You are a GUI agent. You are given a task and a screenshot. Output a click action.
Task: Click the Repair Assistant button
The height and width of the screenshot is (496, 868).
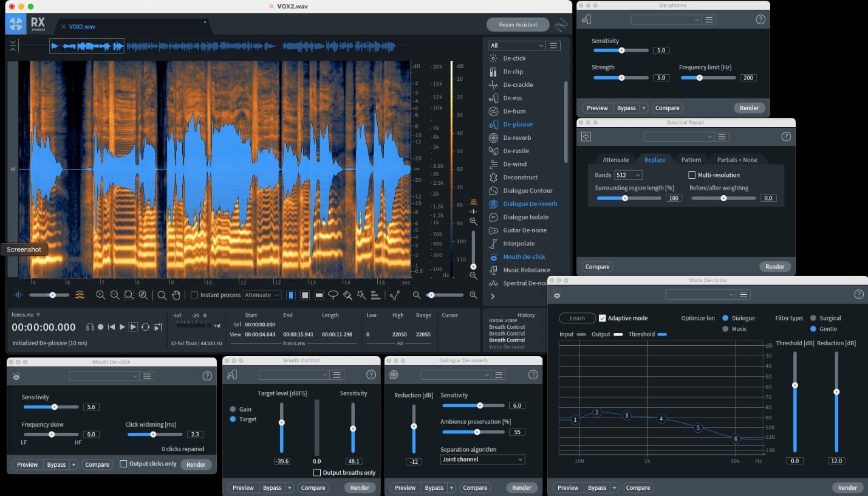point(518,24)
